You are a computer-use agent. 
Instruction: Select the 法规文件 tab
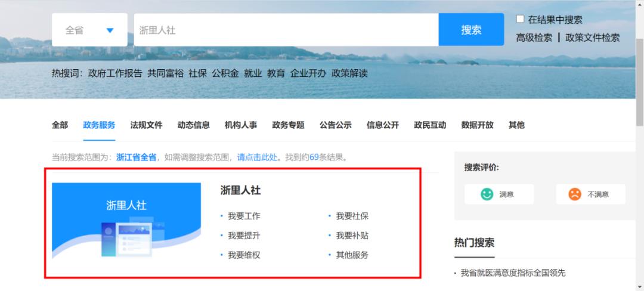pos(146,125)
